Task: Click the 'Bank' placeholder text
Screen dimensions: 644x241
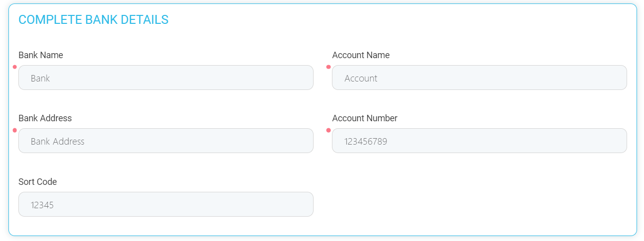Action: point(40,78)
